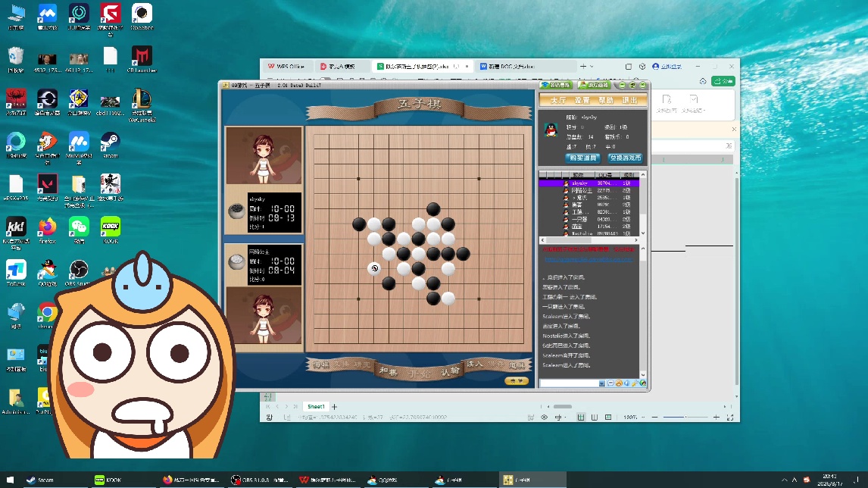Switch to OBS in the taskbar
This screenshot has width=868, height=488.
coord(260,480)
